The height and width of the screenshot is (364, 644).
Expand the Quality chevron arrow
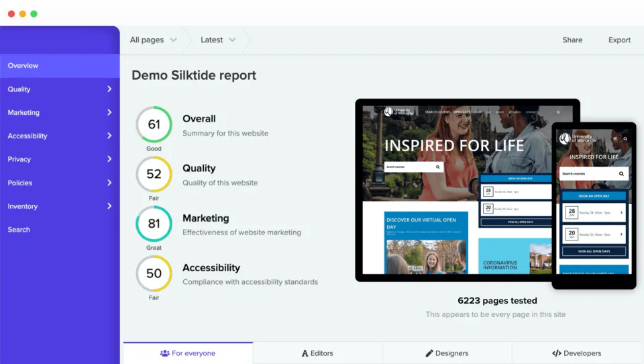109,89
